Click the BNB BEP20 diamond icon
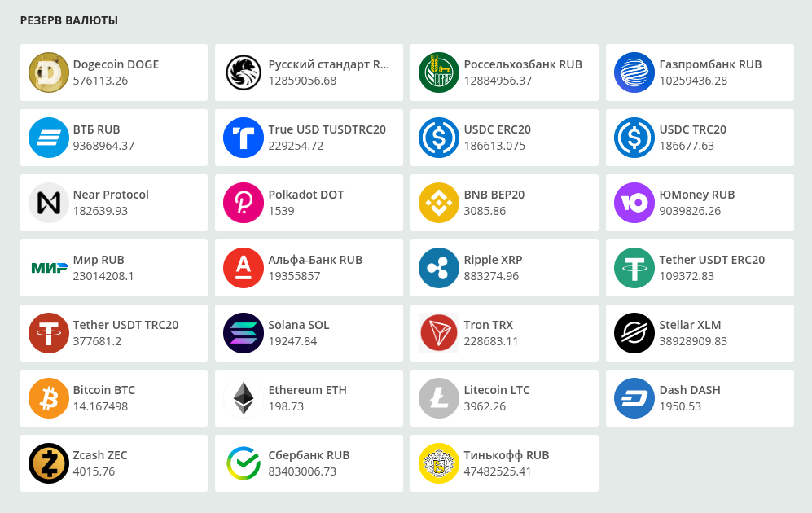Screen dimensions: 812x513 pyautogui.click(x=439, y=203)
